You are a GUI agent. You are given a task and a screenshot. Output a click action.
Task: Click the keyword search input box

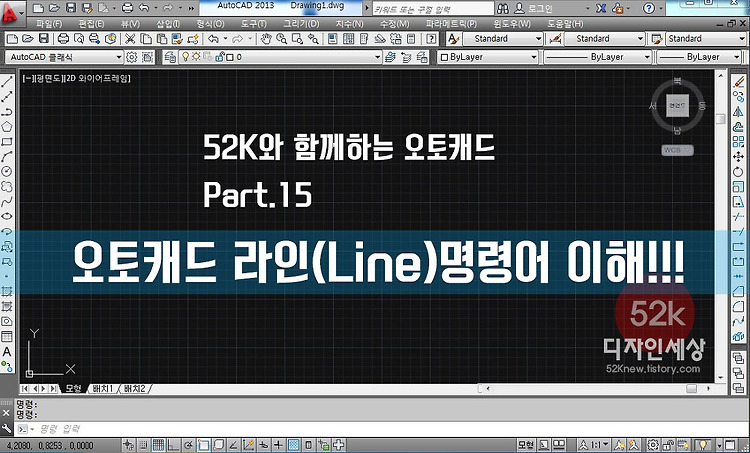click(x=433, y=9)
